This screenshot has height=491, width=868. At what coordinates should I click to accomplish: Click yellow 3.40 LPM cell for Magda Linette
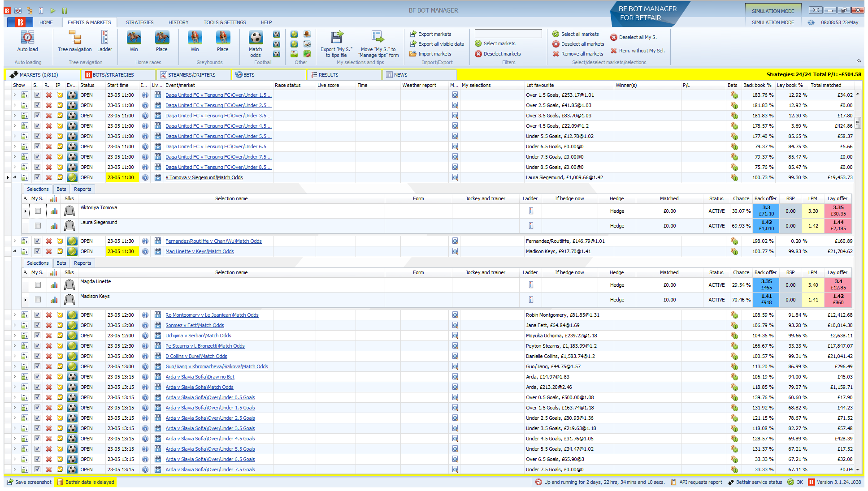813,285
